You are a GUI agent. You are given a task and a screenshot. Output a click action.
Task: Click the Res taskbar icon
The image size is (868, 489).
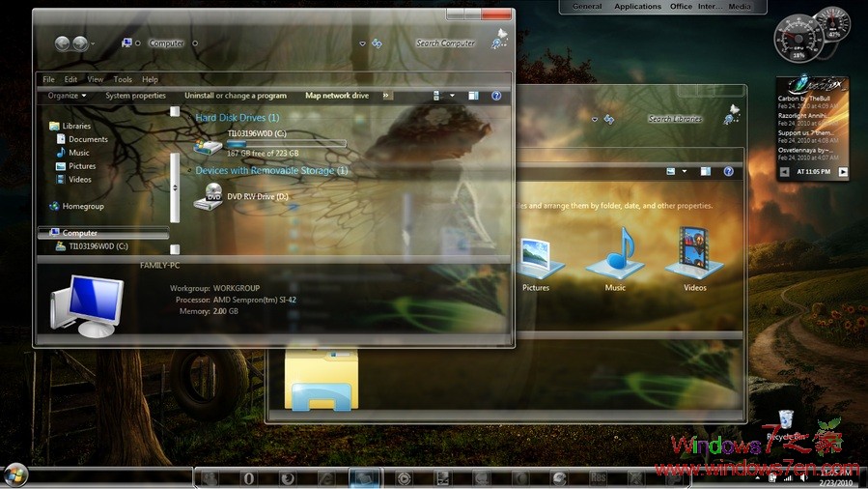pos(598,478)
